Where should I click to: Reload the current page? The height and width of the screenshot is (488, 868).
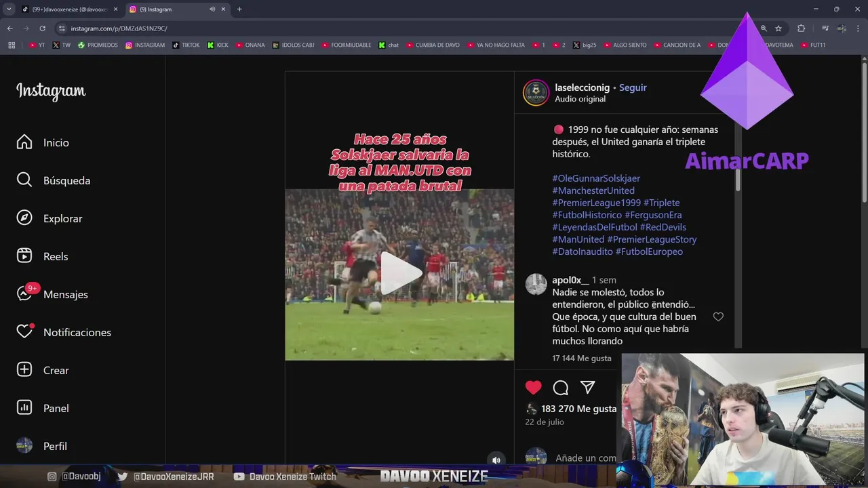coord(42,28)
